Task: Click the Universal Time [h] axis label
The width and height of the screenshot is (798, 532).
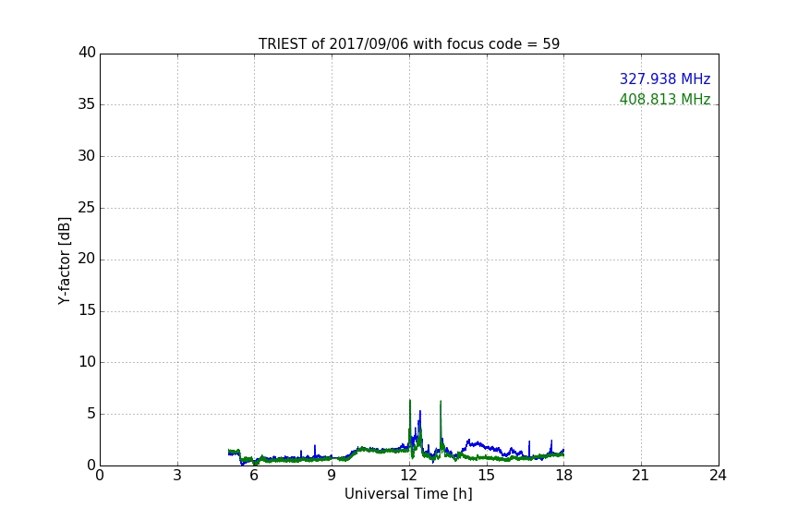Action: (408, 494)
